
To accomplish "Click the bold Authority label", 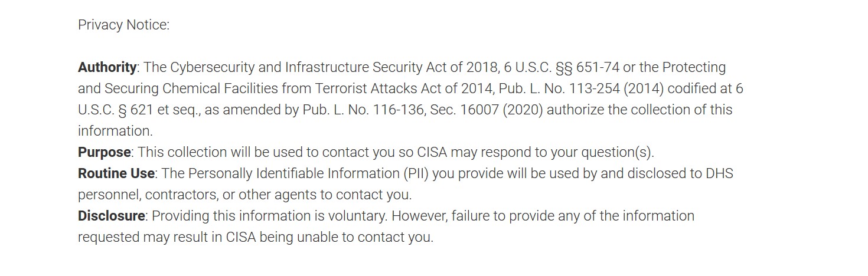I will 107,67.
